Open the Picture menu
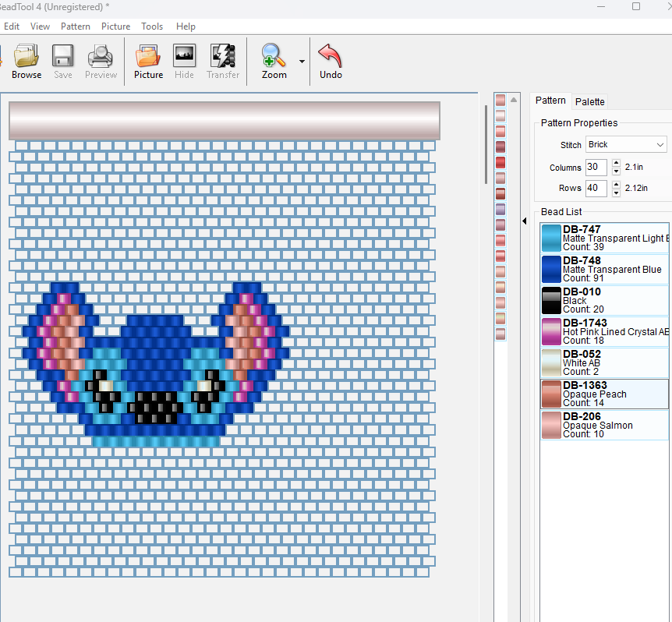The image size is (672, 622). [115, 27]
